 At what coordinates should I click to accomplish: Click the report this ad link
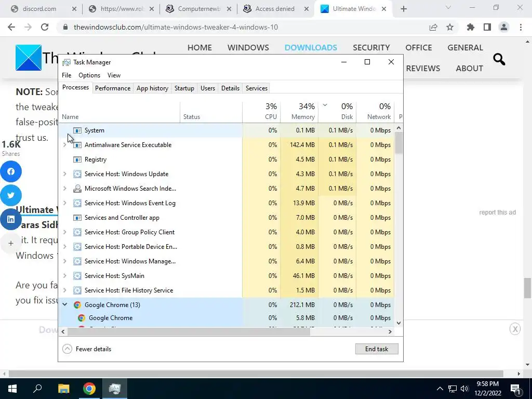[x=497, y=212]
